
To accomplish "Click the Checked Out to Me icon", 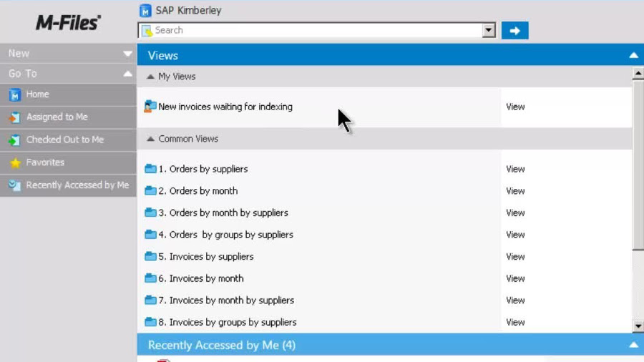I will (14, 140).
